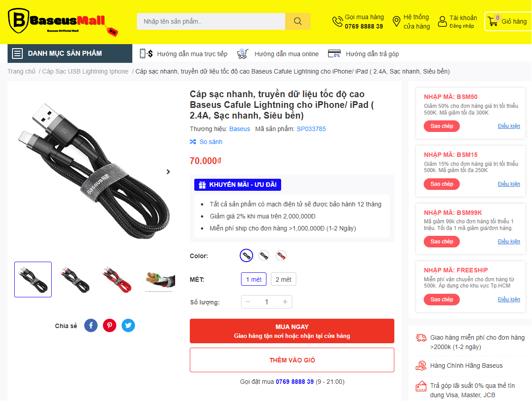Copy the BSM50 coupon with Sao chép

tap(442, 126)
